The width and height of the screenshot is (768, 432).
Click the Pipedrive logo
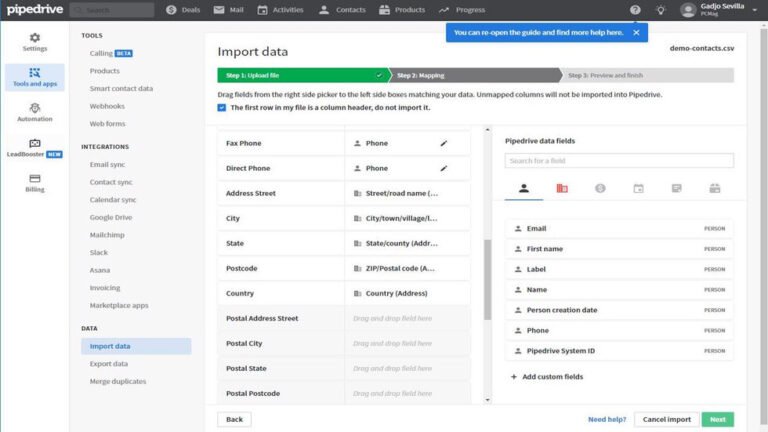coord(35,9)
